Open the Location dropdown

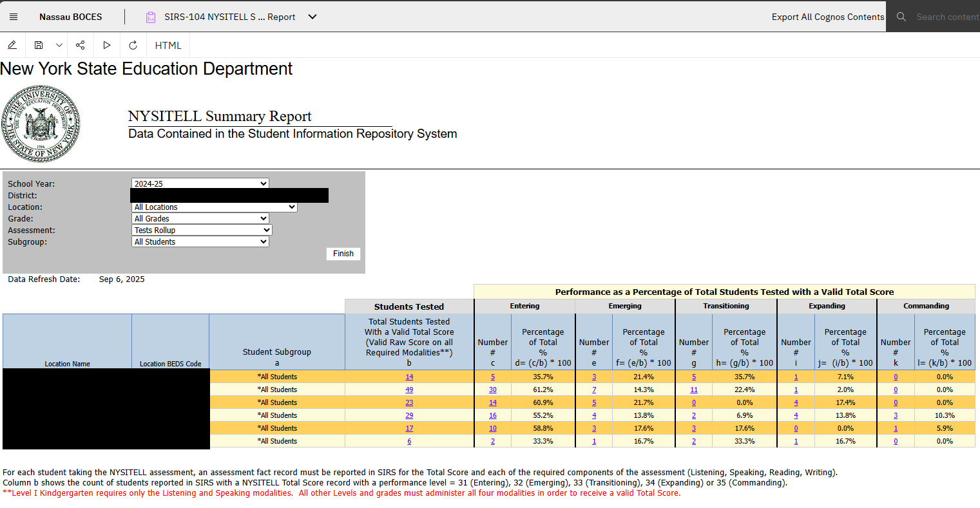[214, 207]
